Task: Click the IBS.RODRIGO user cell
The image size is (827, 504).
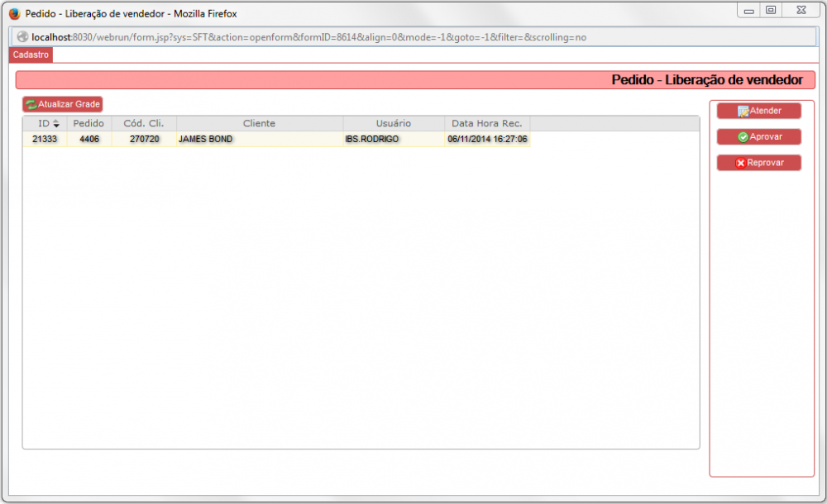Action: point(394,139)
